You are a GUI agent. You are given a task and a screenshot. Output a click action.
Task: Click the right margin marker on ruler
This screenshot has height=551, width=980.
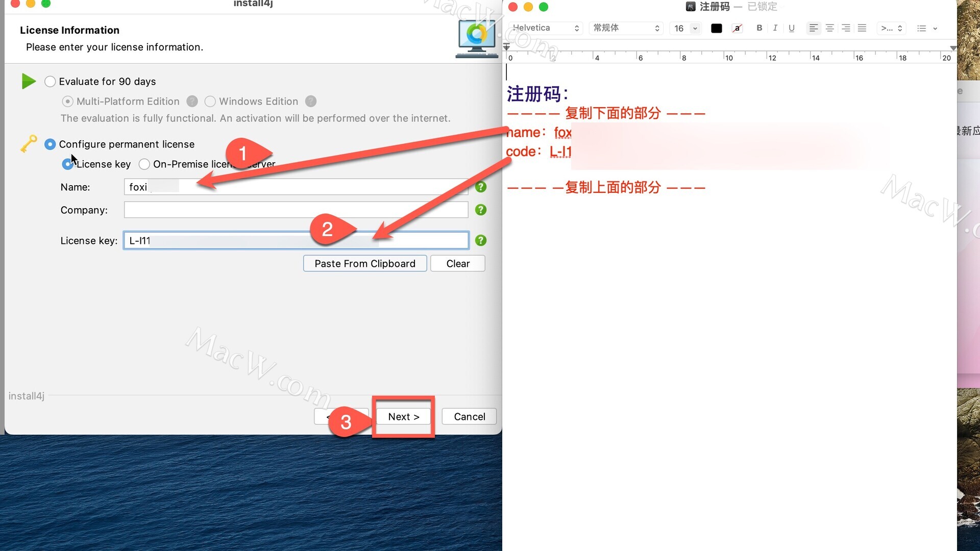point(952,47)
